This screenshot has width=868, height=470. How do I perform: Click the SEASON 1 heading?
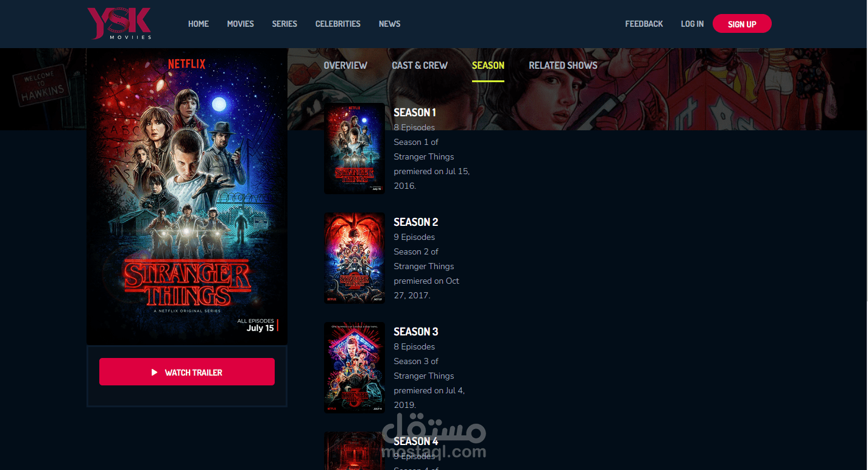coord(415,113)
